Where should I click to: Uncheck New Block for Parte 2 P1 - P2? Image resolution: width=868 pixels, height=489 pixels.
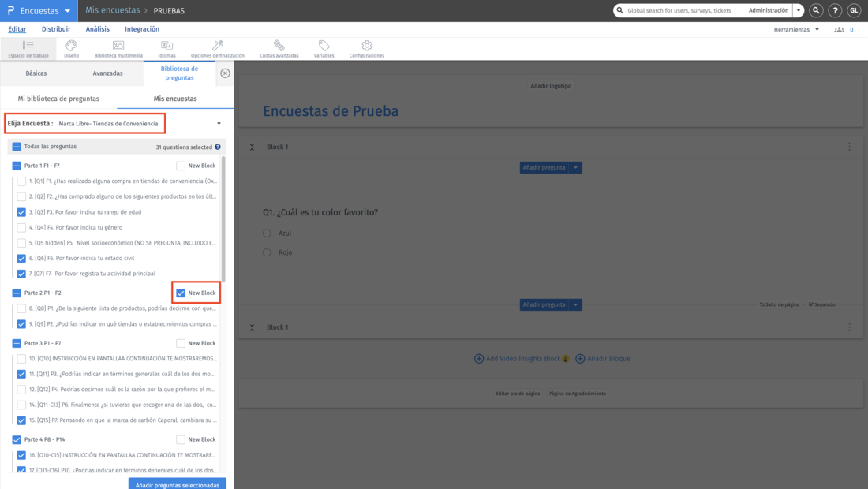pyautogui.click(x=181, y=293)
